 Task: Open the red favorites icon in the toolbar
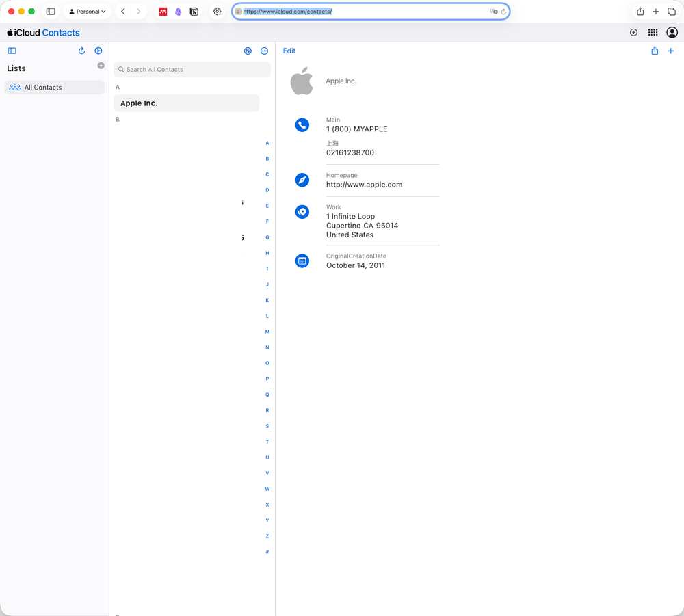click(x=163, y=12)
